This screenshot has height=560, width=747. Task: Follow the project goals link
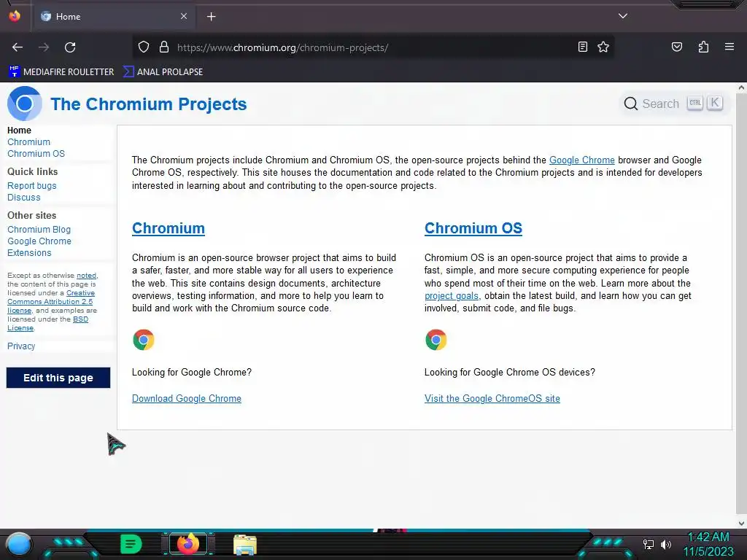tap(451, 296)
